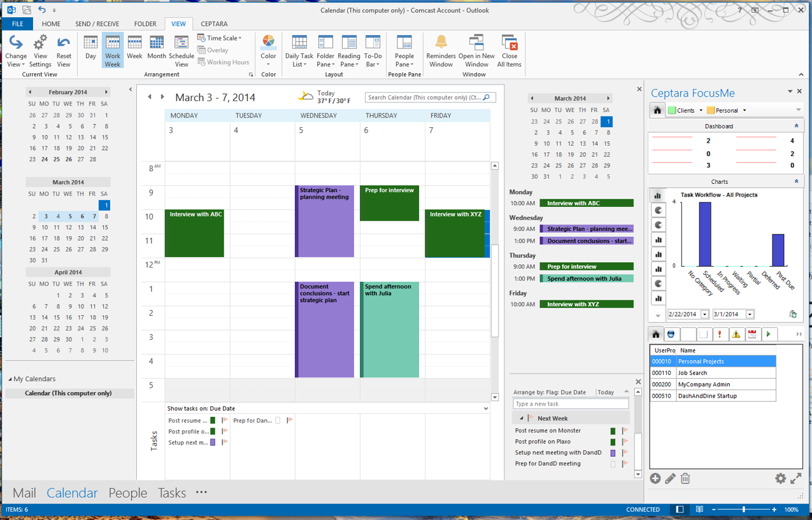Image resolution: width=812 pixels, height=520 pixels.
Task: Switch to Mail in navigation bar
Action: tap(24, 493)
